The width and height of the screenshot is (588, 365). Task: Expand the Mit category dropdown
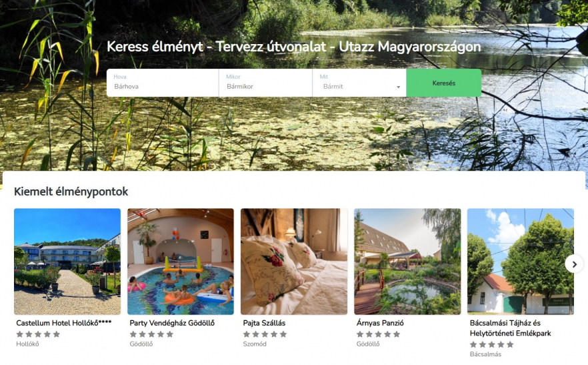click(x=359, y=83)
